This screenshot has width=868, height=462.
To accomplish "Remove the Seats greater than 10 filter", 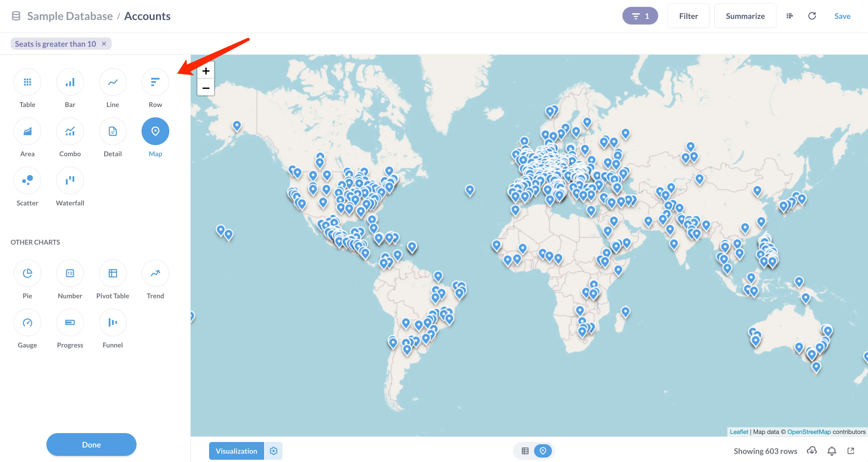I will (104, 44).
